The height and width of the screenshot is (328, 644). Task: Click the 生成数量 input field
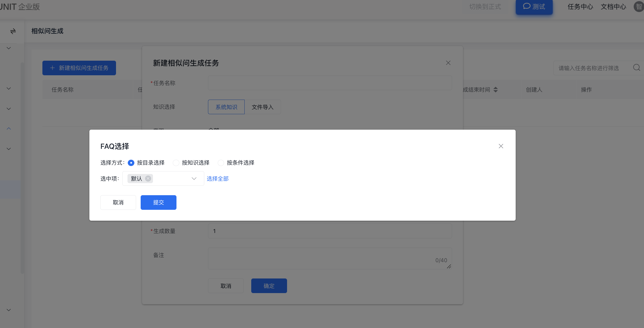point(330,231)
